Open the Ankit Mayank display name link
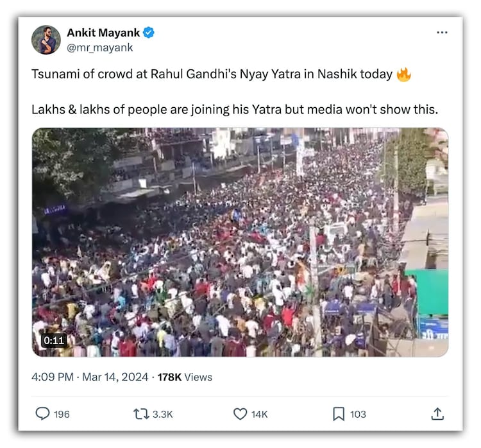 pos(103,33)
